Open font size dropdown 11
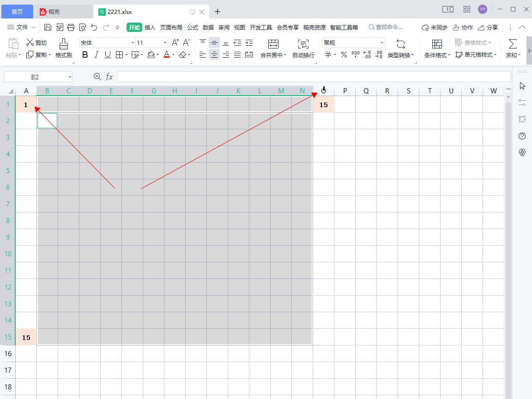The width and height of the screenshot is (532, 399). pyautogui.click(x=165, y=43)
